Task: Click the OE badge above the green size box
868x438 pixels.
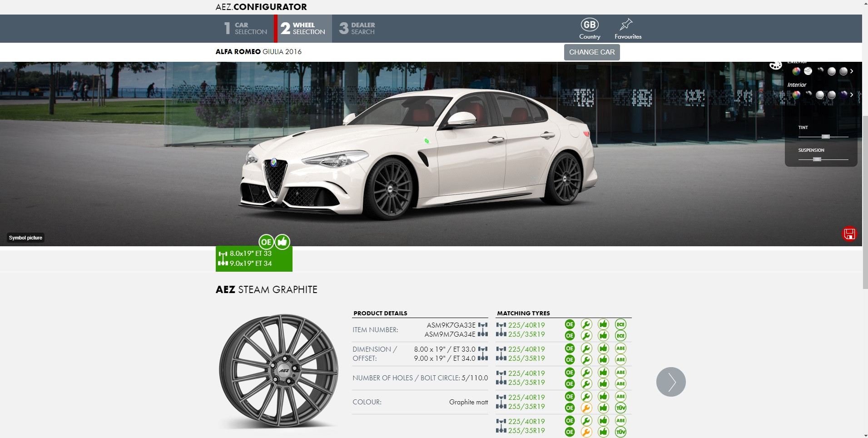Action: click(266, 242)
